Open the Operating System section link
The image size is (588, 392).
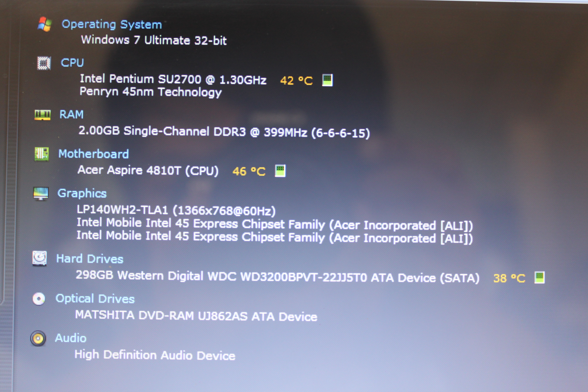point(112,25)
